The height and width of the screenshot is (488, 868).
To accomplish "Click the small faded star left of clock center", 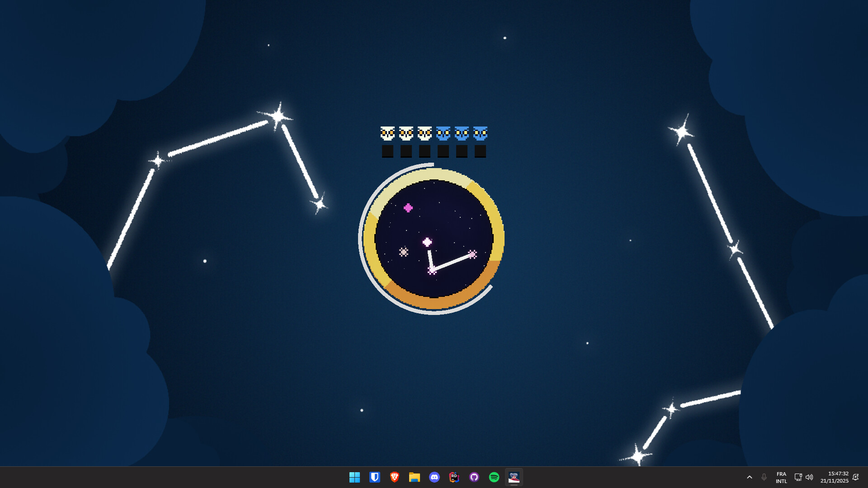I will click(x=404, y=252).
